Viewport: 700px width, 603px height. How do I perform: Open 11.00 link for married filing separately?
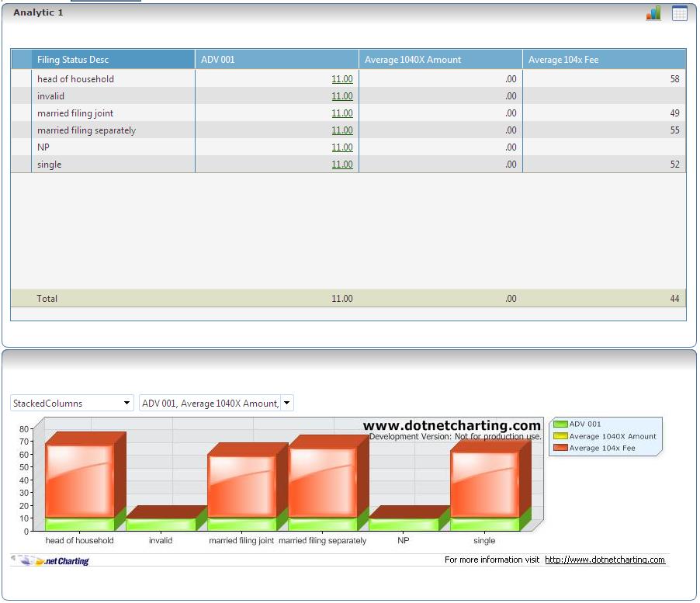342,130
